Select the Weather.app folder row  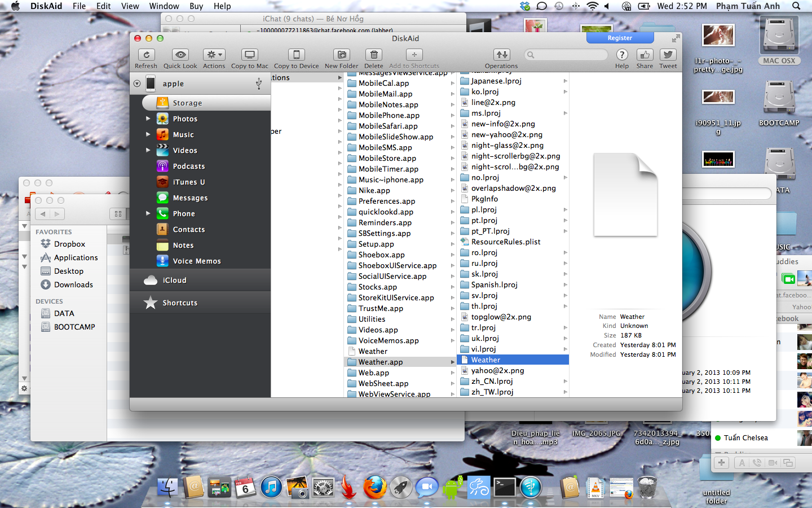point(400,362)
